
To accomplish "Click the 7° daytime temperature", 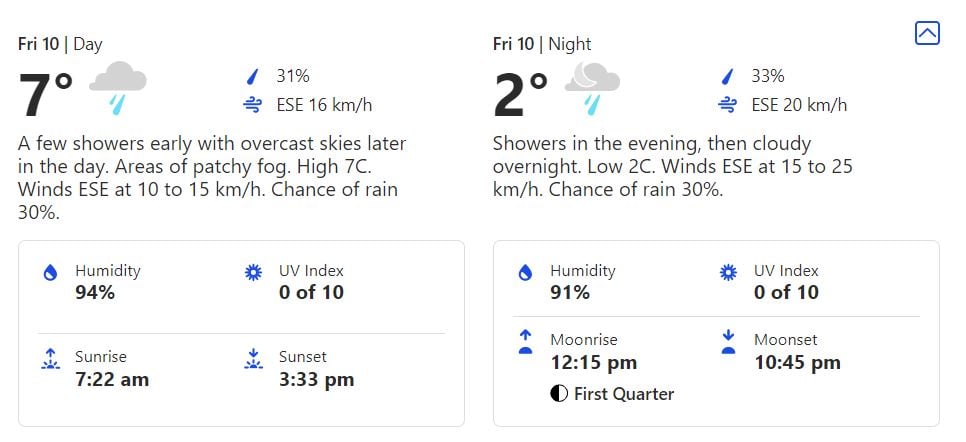I will [x=46, y=96].
